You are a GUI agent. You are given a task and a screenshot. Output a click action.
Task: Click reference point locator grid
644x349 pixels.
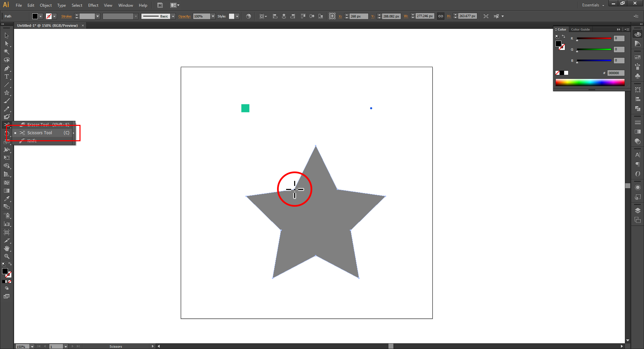click(332, 16)
